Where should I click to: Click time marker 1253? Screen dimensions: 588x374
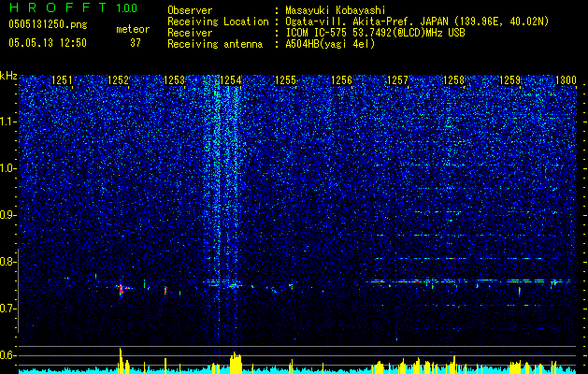(174, 80)
